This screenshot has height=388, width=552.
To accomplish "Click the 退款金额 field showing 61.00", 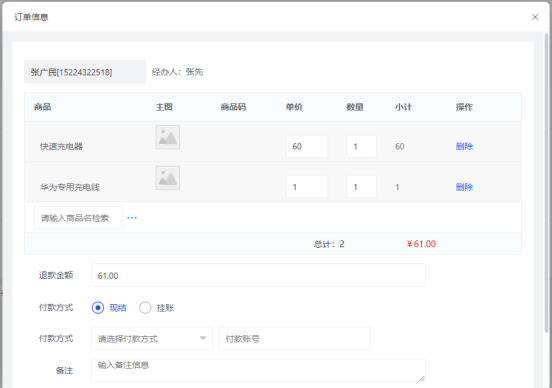I will click(x=258, y=275).
